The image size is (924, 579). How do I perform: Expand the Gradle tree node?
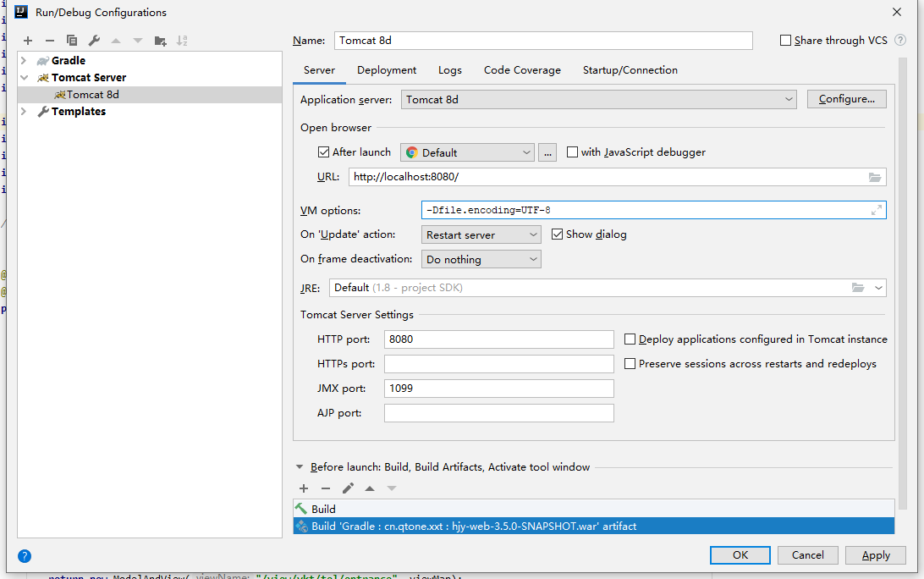(x=24, y=60)
